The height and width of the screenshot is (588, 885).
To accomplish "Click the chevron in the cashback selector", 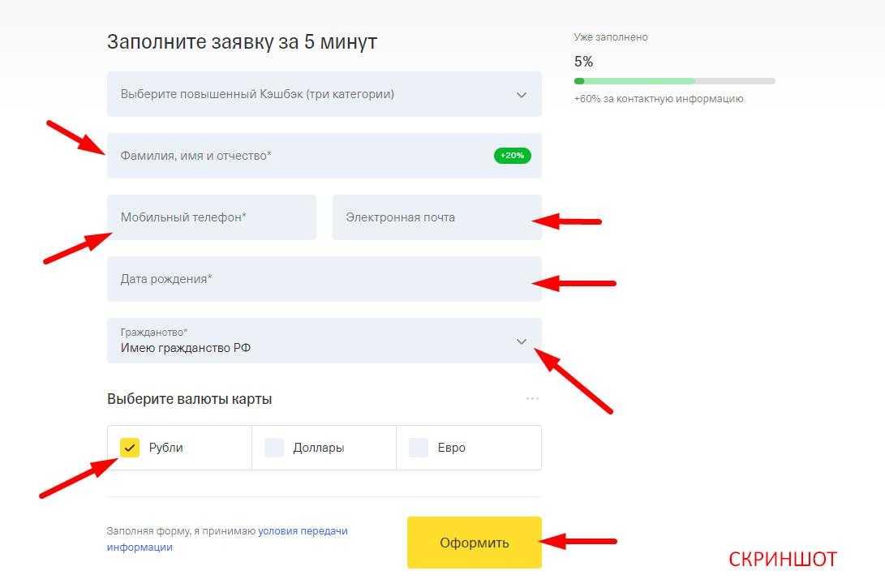I will click(522, 95).
